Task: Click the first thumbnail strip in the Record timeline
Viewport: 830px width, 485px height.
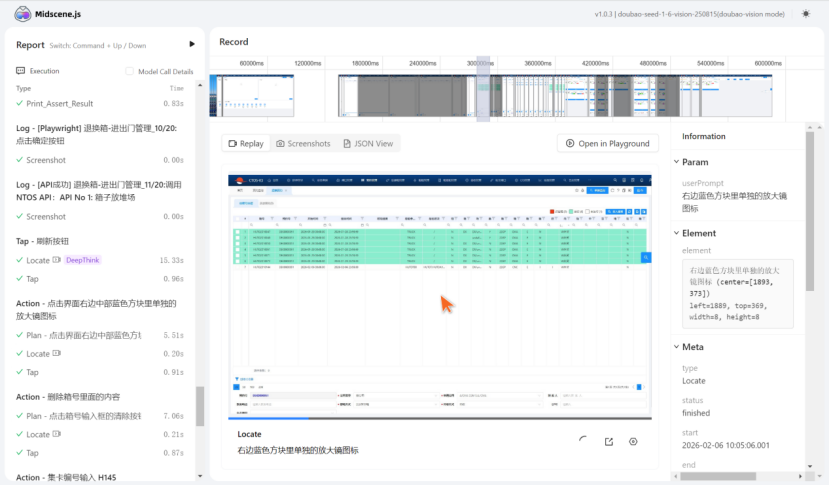Action: click(x=252, y=95)
